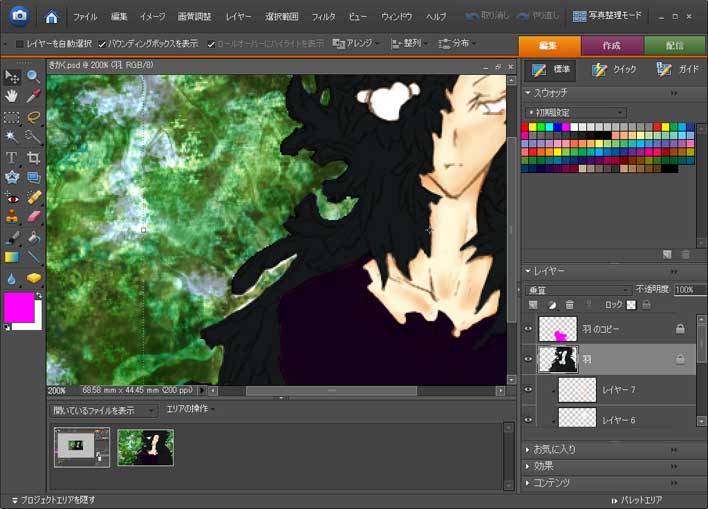Click the home icon in top bar
The image size is (708, 509).
52,17
